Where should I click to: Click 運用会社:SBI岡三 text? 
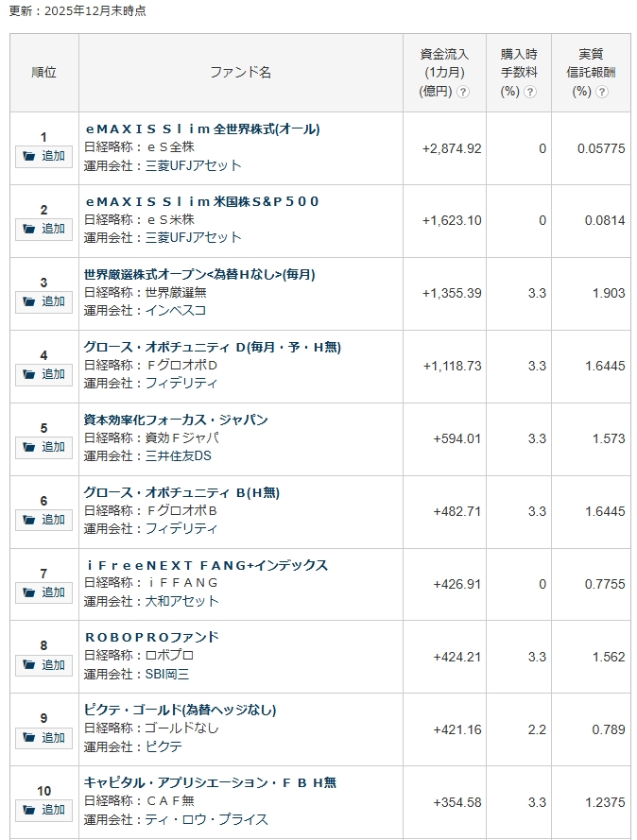136,675
